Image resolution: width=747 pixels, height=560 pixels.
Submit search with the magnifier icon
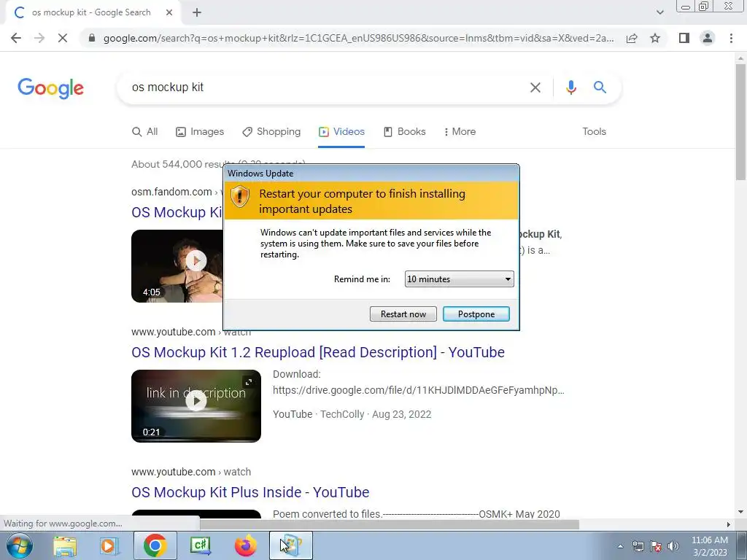coord(600,87)
